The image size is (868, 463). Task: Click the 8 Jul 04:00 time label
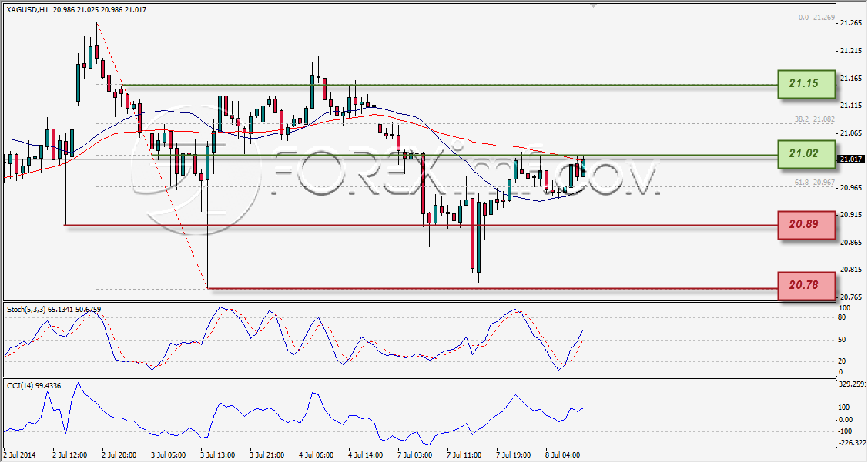(x=562, y=455)
